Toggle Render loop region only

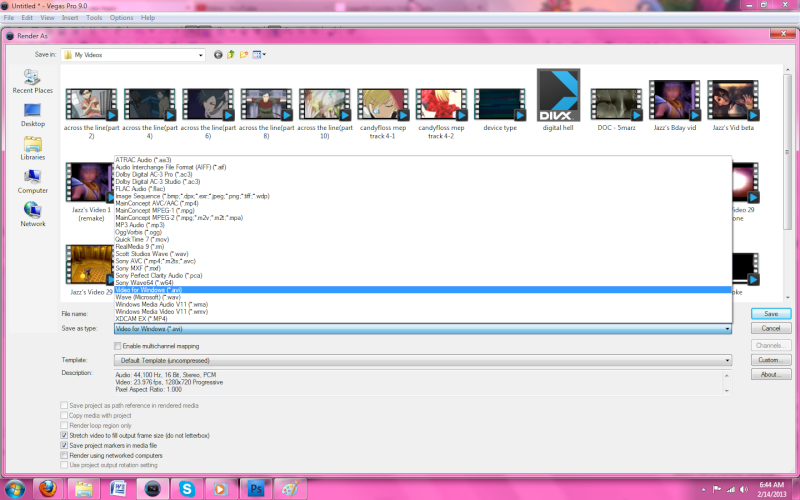pos(64,425)
